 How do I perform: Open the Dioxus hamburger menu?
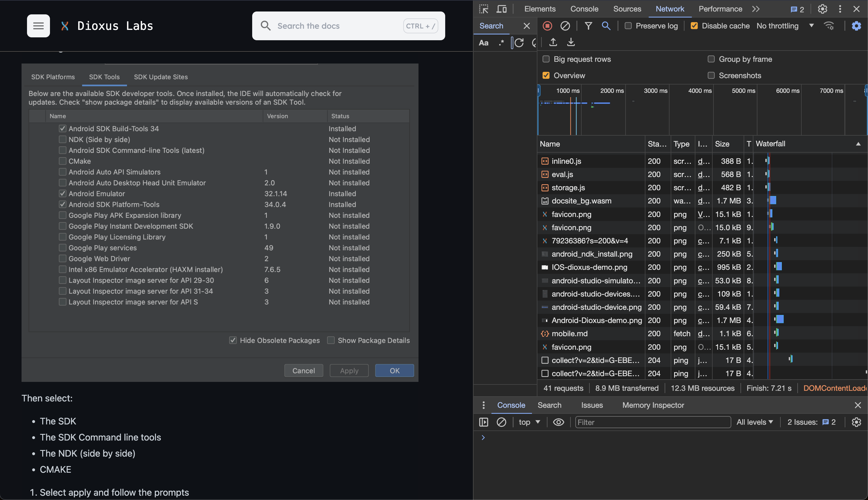[38, 26]
